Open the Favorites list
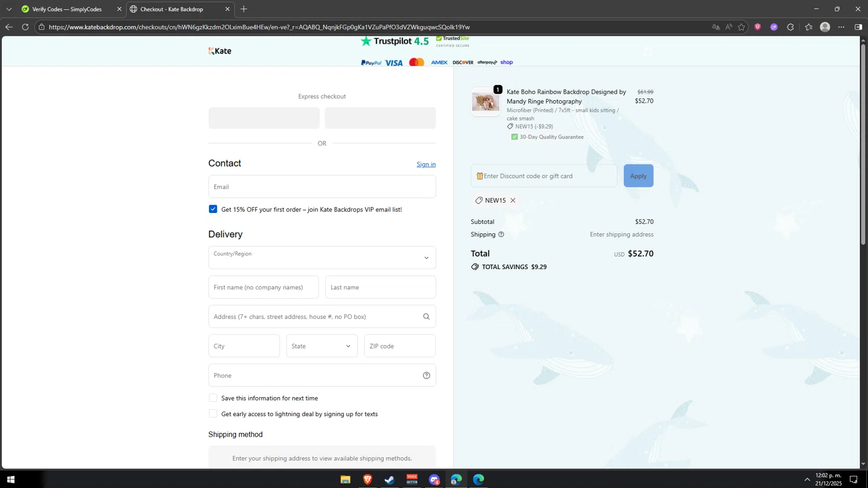 pos(808,27)
